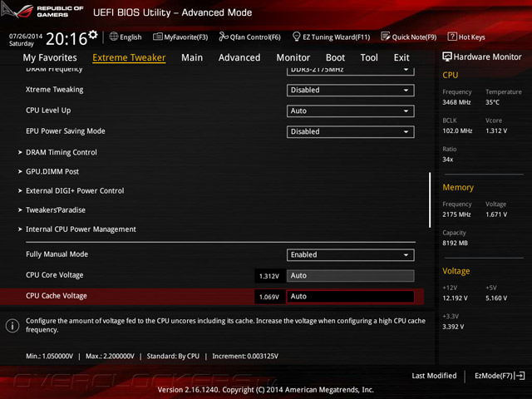Viewport: 532px width, 399px height.
Task: Open the EPU Power Saving Mode dropdown
Action: point(350,131)
